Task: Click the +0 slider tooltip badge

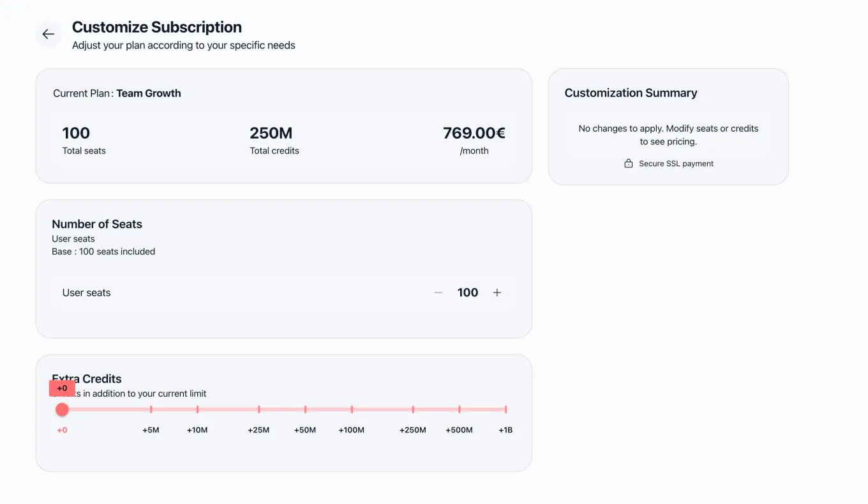Action: point(62,388)
